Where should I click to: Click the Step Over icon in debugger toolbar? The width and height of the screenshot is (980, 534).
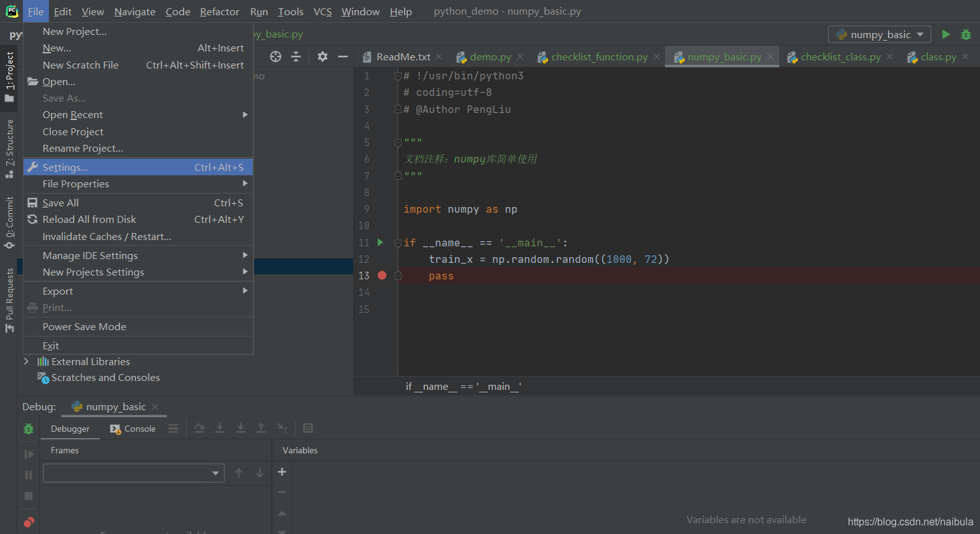[199, 428]
